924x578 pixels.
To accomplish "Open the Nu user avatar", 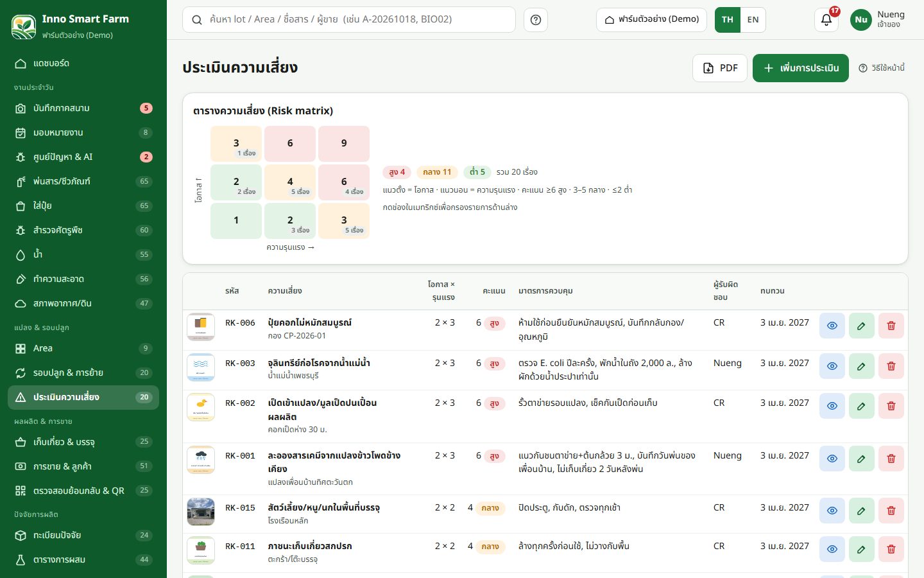I will 861,20.
